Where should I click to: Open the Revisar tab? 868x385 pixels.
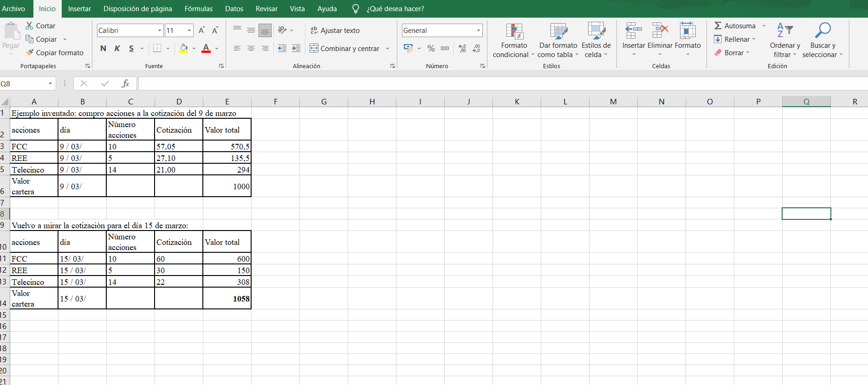click(266, 8)
